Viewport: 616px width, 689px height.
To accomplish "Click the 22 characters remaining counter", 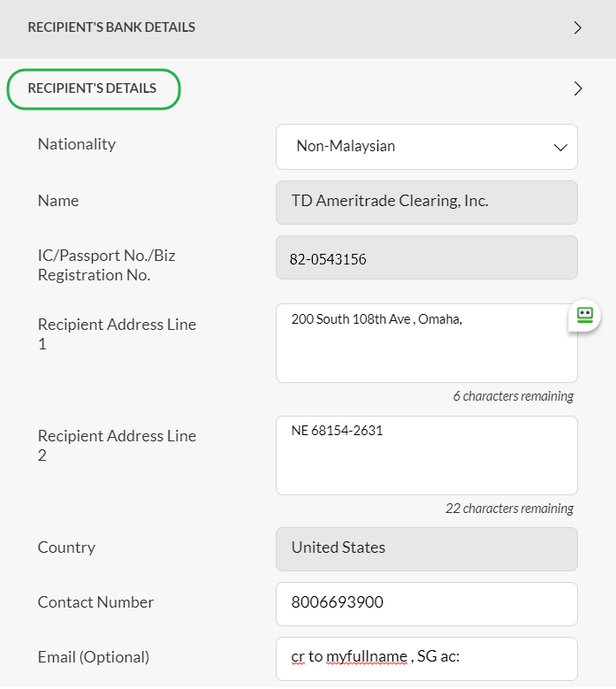I will click(509, 509).
